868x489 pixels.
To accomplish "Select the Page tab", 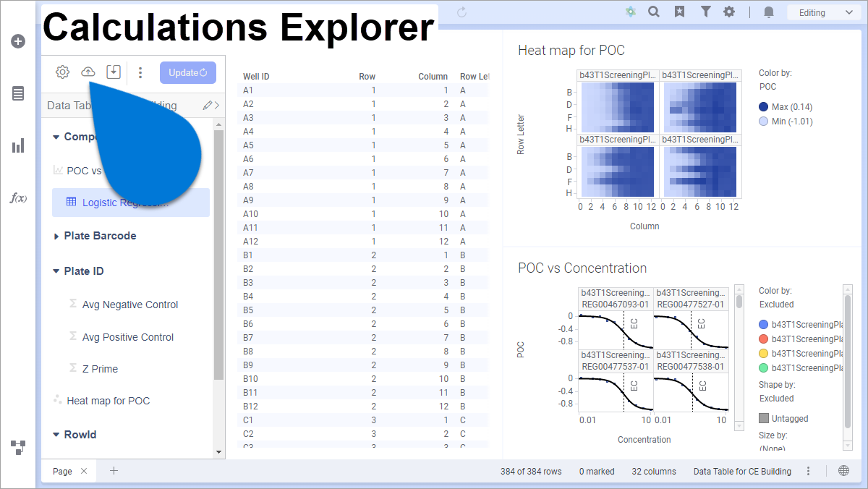I will (62, 471).
